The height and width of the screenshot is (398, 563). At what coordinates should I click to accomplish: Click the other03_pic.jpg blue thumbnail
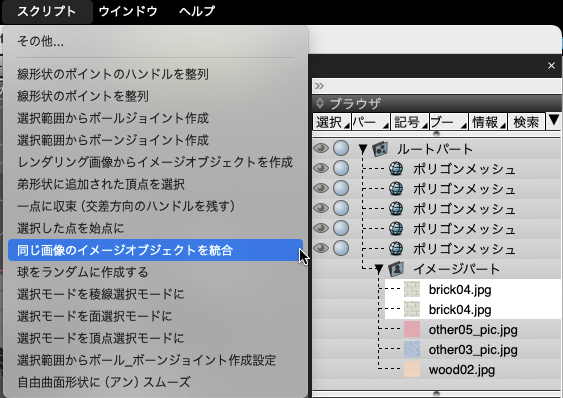pos(412,350)
